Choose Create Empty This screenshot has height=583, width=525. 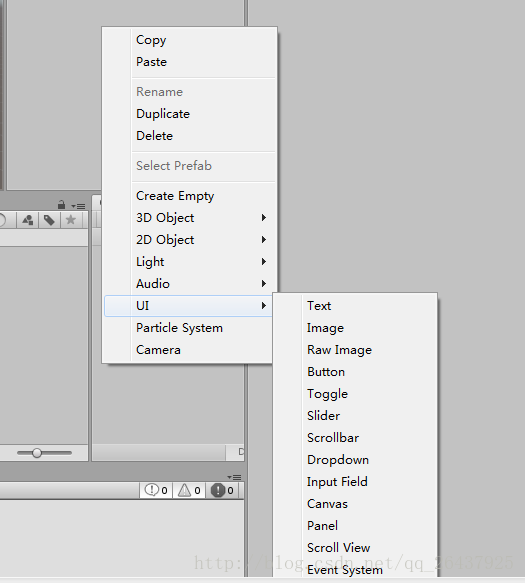(x=190, y=196)
